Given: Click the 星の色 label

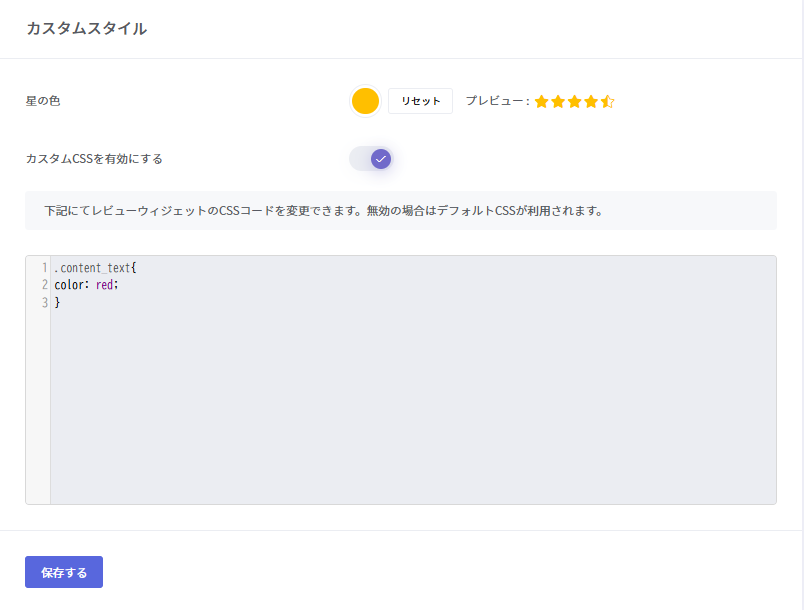Looking at the screenshot, I should (43, 101).
